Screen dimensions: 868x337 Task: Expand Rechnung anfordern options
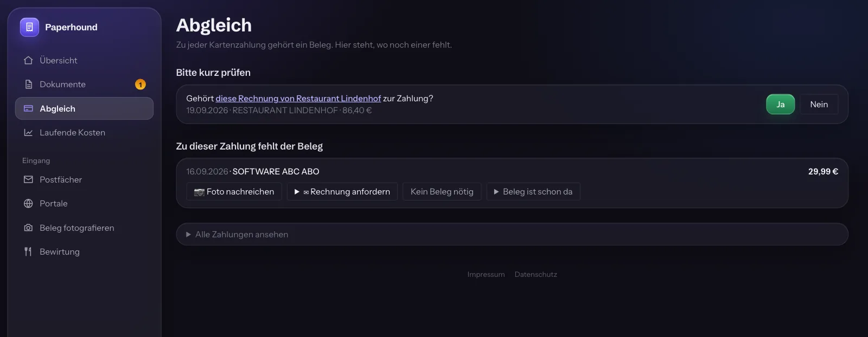click(342, 191)
